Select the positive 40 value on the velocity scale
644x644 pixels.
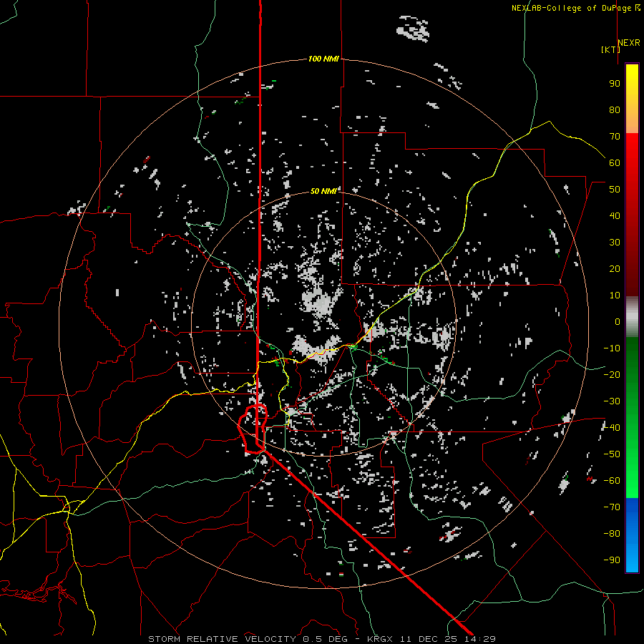point(615,216)
